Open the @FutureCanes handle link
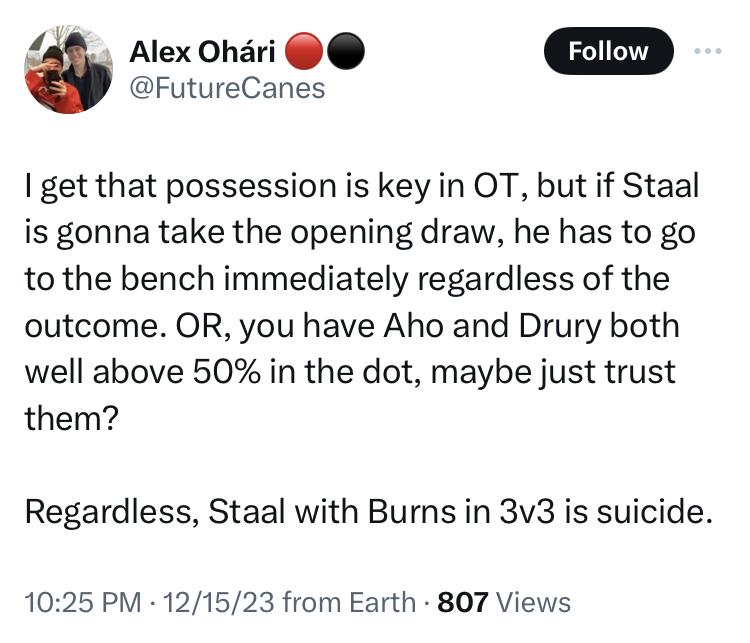 (228, 88)
